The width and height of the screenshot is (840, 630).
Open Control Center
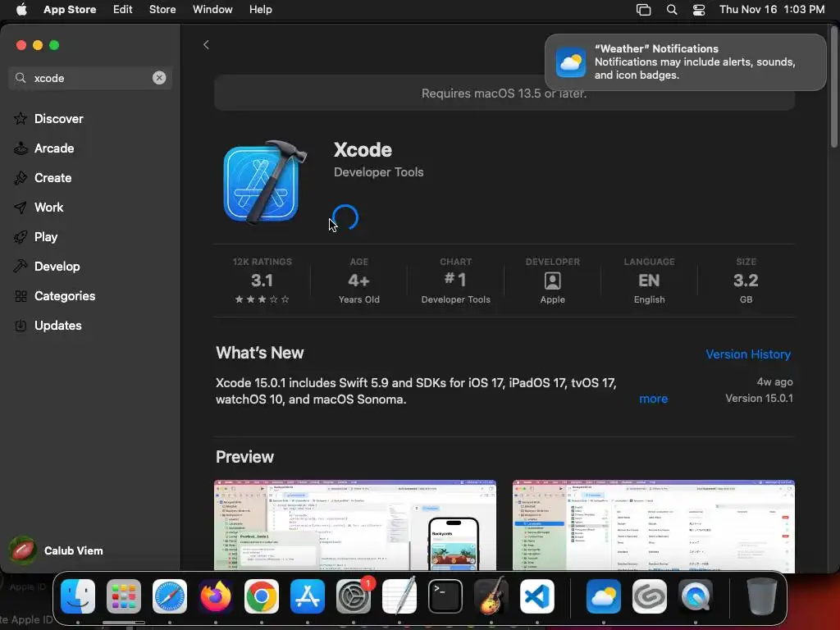click(699, 10)
